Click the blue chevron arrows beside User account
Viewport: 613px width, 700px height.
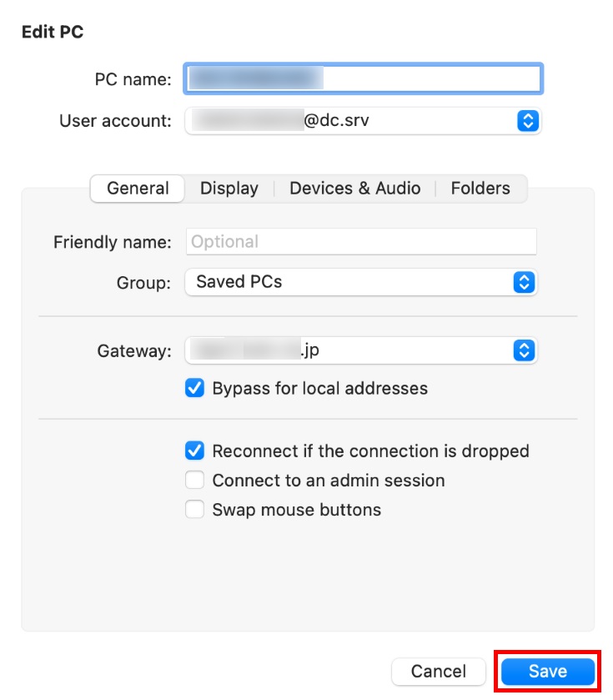click(527, 121)
